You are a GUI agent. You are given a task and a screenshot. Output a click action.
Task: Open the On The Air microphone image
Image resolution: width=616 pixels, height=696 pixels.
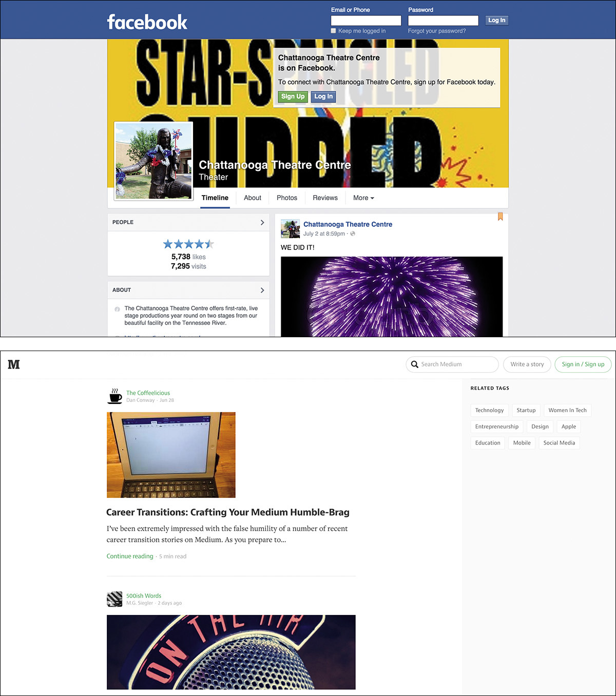click(x=231, y=652)
